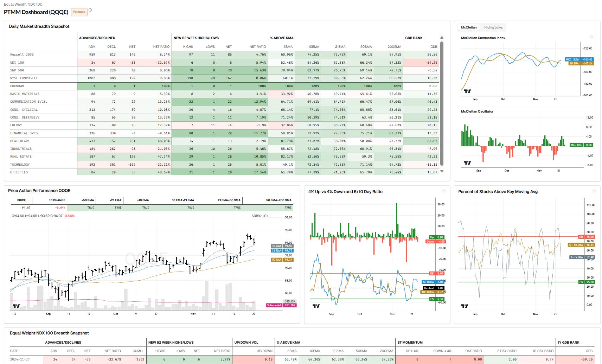Click the UP/DOWN VOL group header

click(246, 343)
